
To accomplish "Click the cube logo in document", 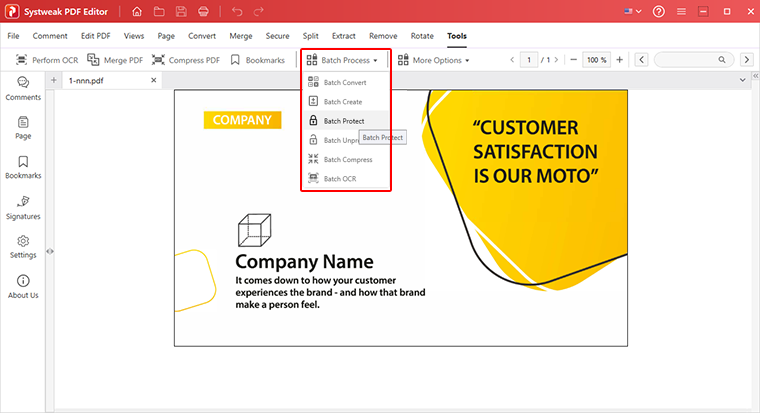I will pyautogui.click(x=254, y=230).
